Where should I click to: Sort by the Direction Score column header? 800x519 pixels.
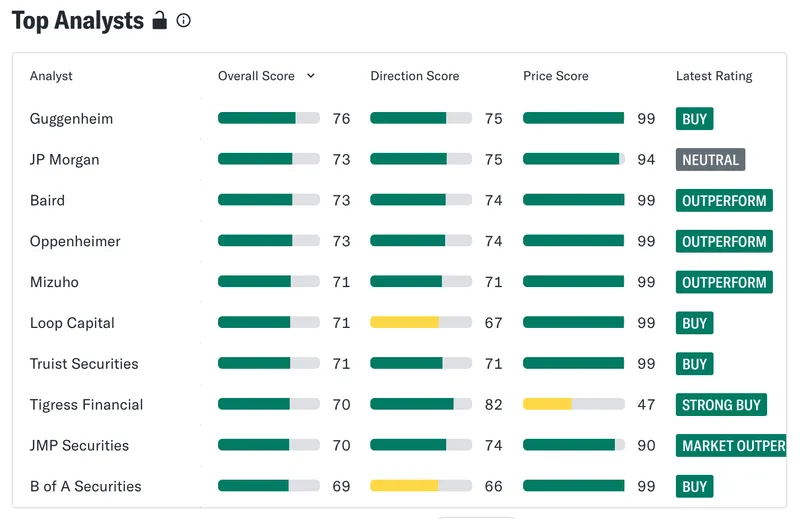[x=415, y=76]
